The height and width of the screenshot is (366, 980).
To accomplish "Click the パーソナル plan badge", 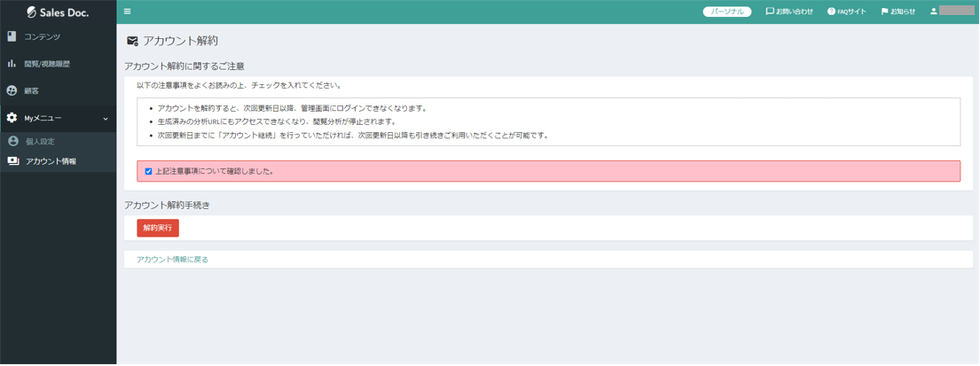I will 727,12.
